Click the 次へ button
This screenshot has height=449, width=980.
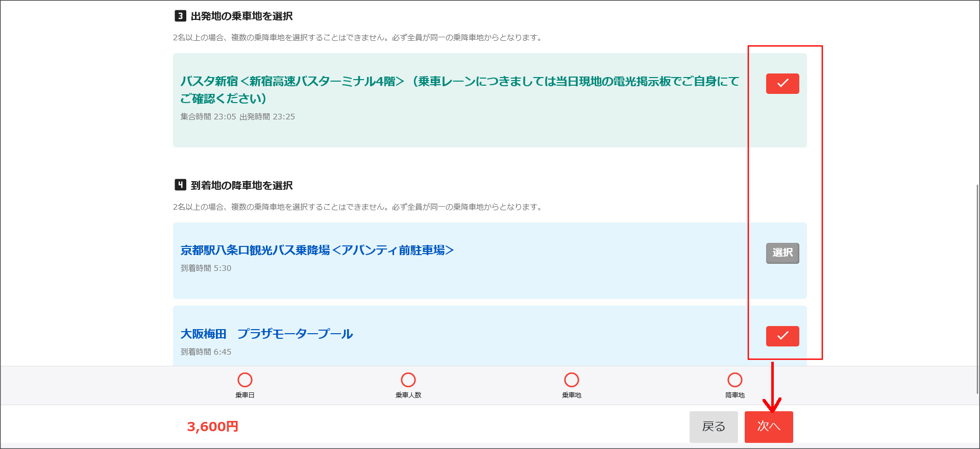pyautogui.click(x=769, y=427)
